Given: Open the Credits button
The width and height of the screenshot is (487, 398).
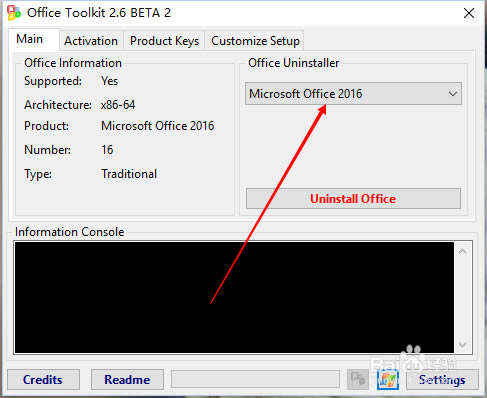Looking at the screenshot, I should [x=43, y=380].
